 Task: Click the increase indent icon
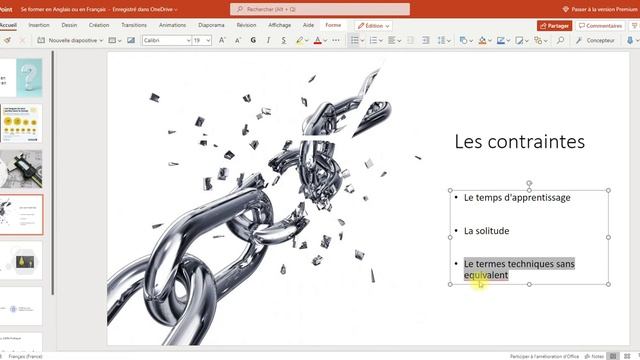pos(425,40)
